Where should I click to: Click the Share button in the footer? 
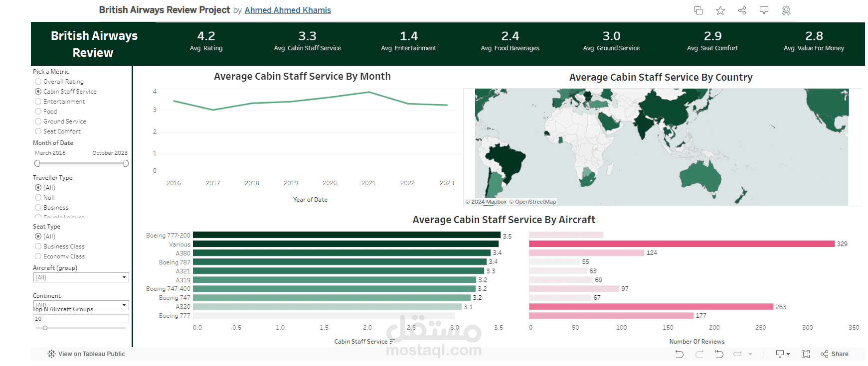click(835, 354)
